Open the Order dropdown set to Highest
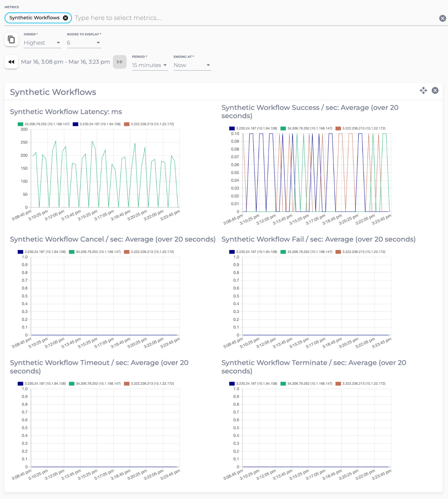Screen dimensions: 448x499 (42, 43)
